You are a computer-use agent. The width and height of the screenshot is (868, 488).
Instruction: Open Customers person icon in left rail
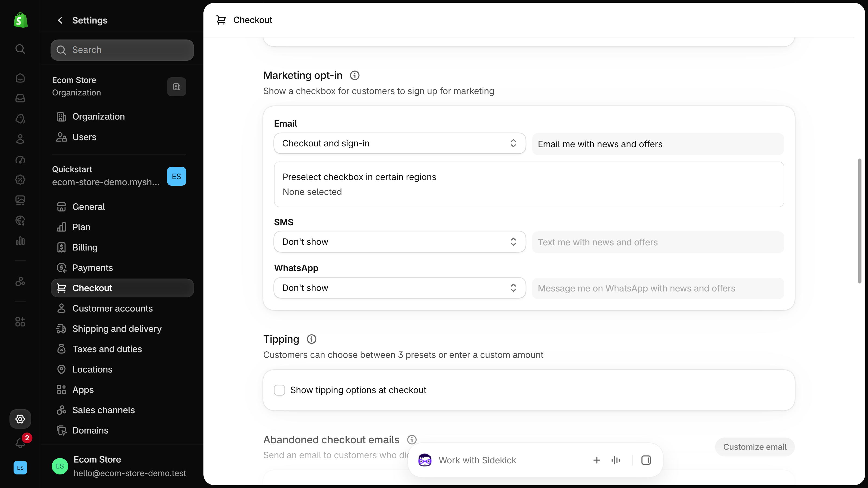(20, 139)
